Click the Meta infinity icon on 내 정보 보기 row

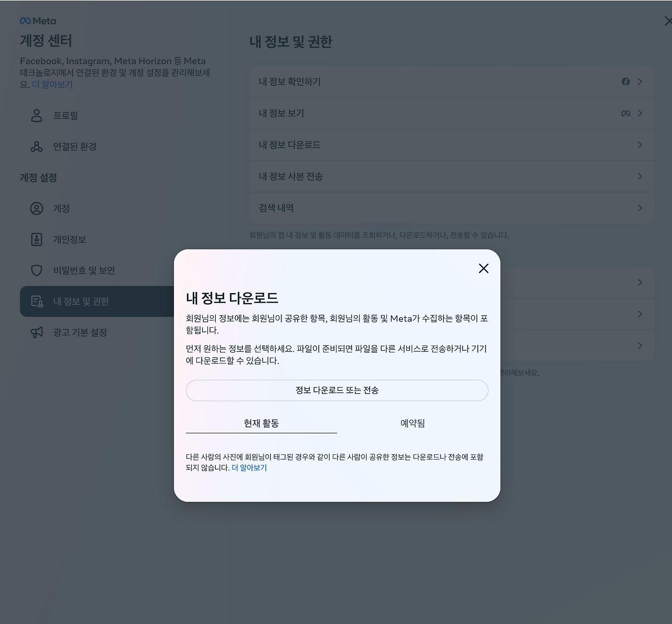(625, 113)
